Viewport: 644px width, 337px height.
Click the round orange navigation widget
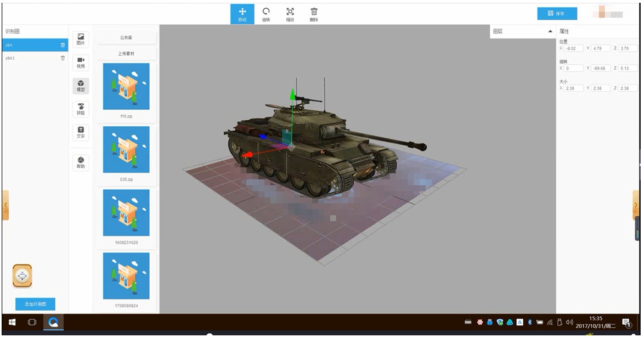[22, 276]
